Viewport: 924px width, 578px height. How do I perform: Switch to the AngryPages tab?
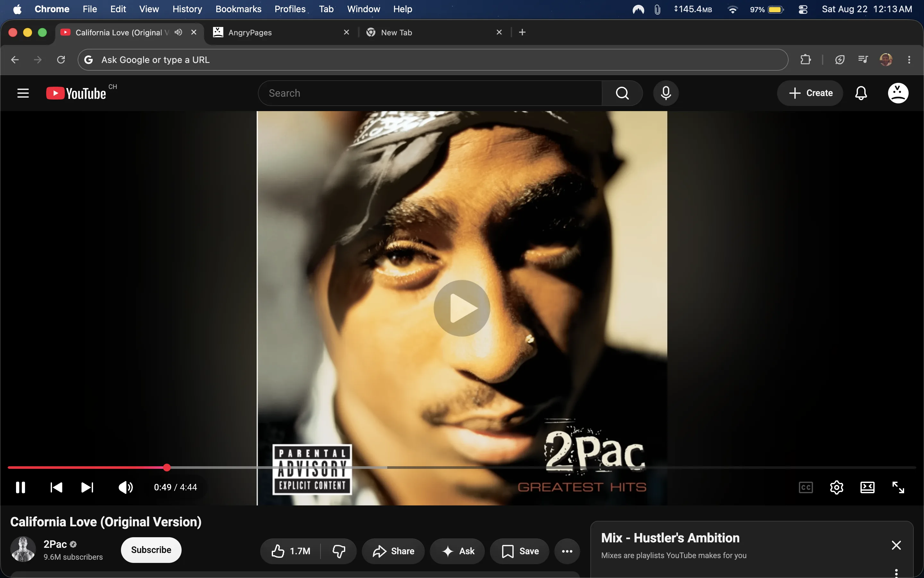click(x=282, y=32)
